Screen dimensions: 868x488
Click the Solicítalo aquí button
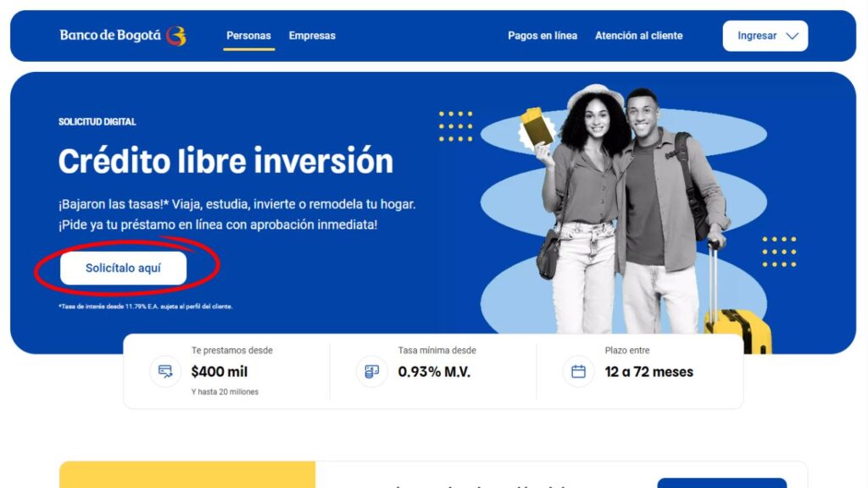coord(124,268)
